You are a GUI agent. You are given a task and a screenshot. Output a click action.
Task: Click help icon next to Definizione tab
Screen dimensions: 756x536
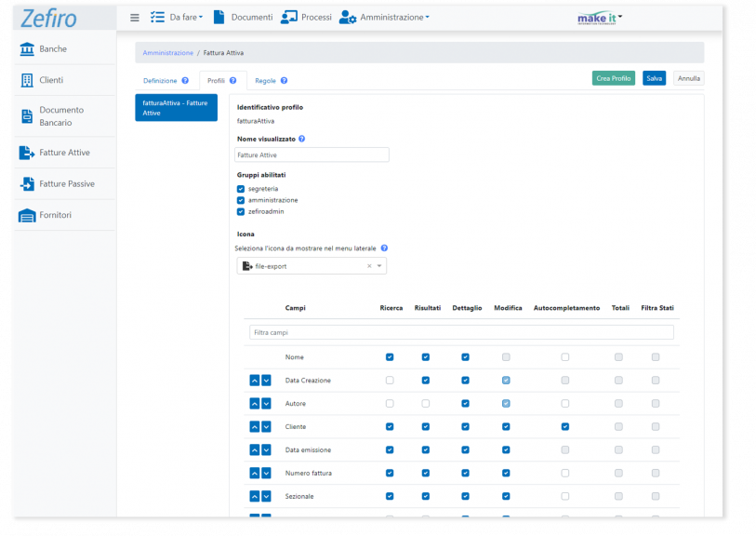[x=185, y=81]
